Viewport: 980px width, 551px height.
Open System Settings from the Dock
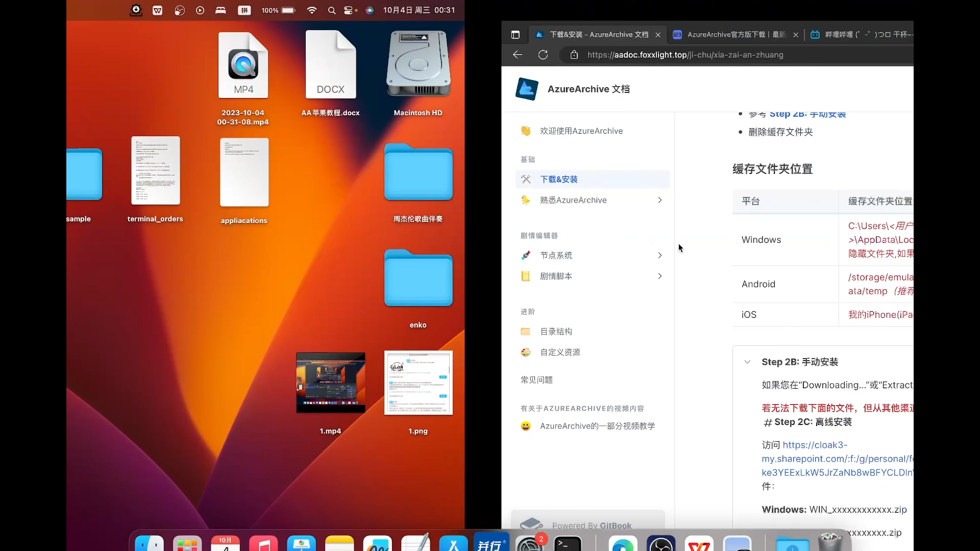tap(529, 543)
